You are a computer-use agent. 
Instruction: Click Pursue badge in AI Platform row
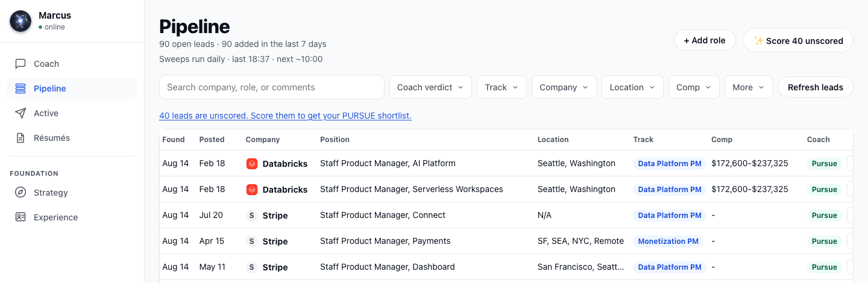(x=824, y=164)
